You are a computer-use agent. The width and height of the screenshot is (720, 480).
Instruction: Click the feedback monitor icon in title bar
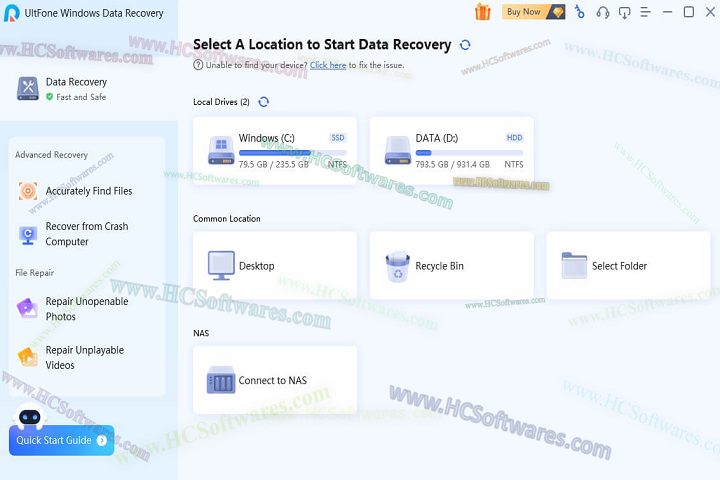[624, 12]
